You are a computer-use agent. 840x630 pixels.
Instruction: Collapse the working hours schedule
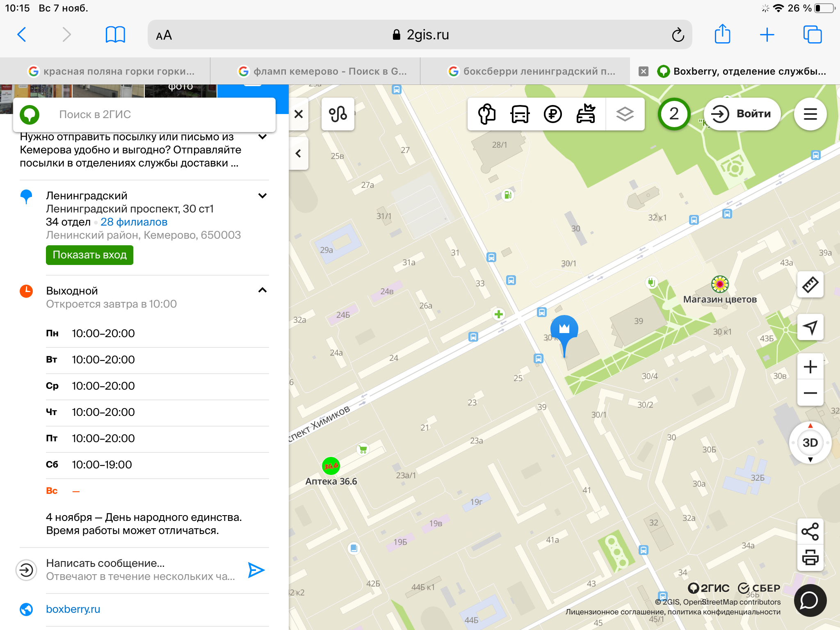[262, 290]
